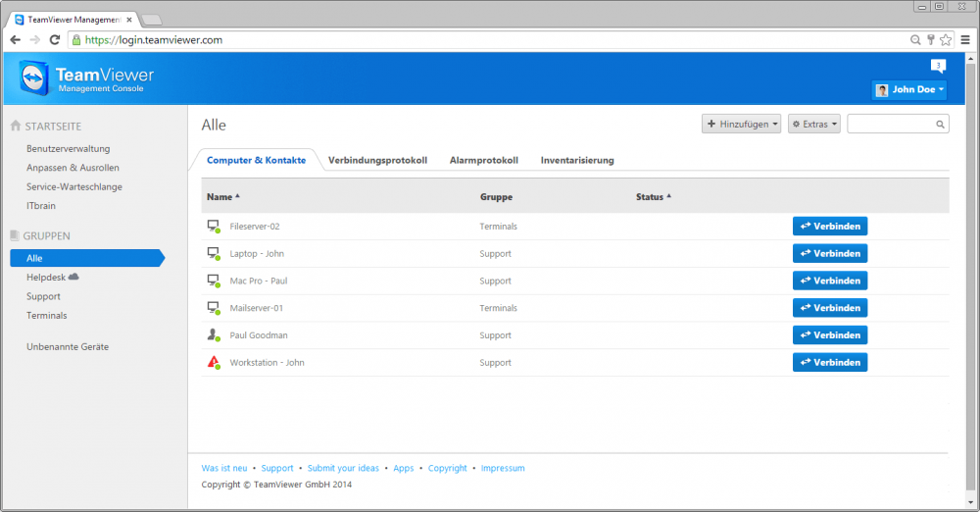
Task: Click the zoom magnifier icon in address bar
Action: click(x=915, y=40)
